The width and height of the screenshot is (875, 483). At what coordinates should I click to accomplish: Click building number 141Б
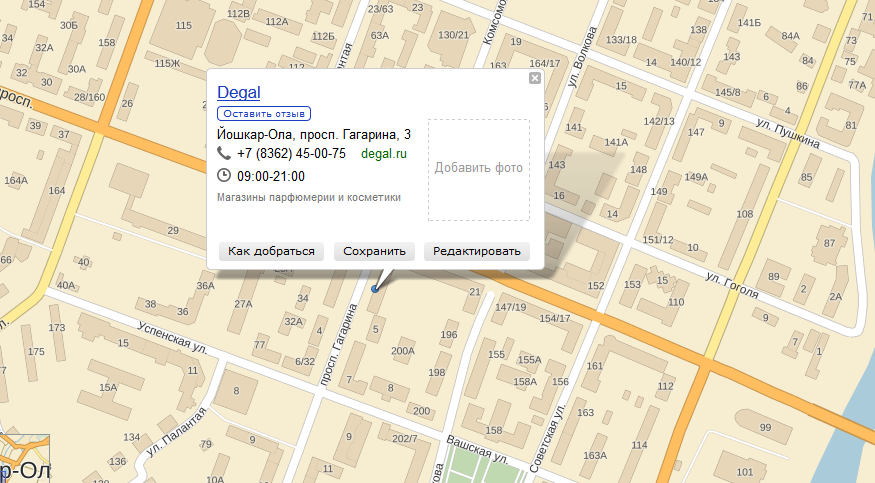coord(749,23)
